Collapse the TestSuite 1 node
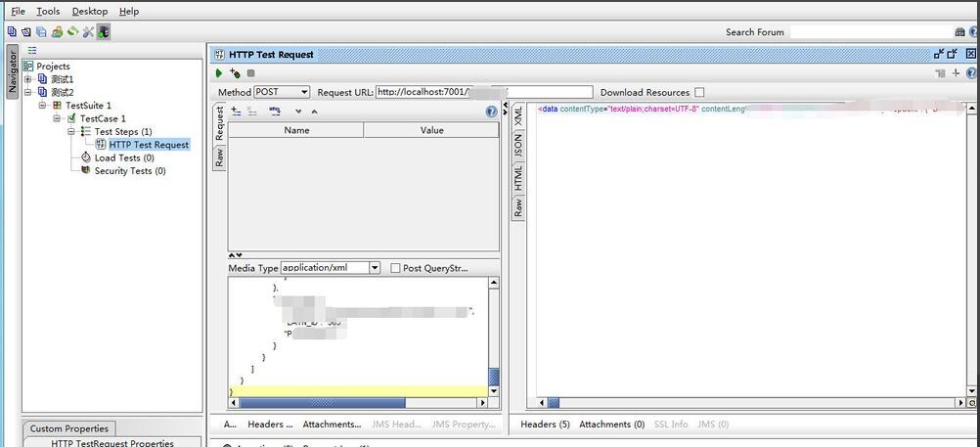 coord(42,106)
